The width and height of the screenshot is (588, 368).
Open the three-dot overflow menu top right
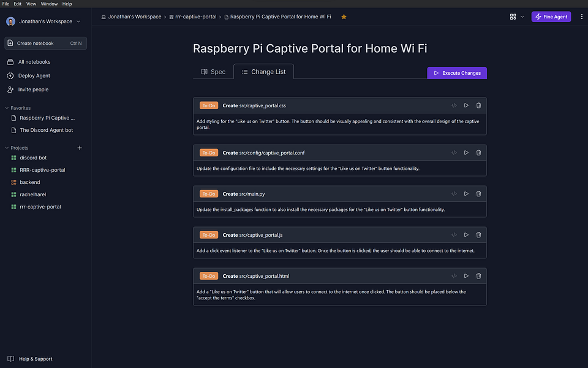point(581,17)
